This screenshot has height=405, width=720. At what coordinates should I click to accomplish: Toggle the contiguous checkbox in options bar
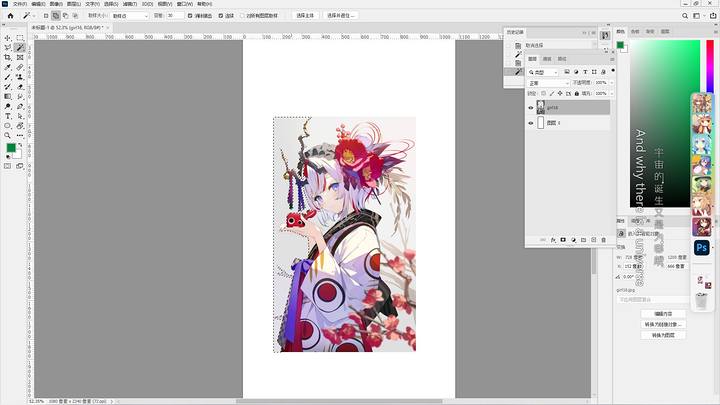(x=220, y=16)
